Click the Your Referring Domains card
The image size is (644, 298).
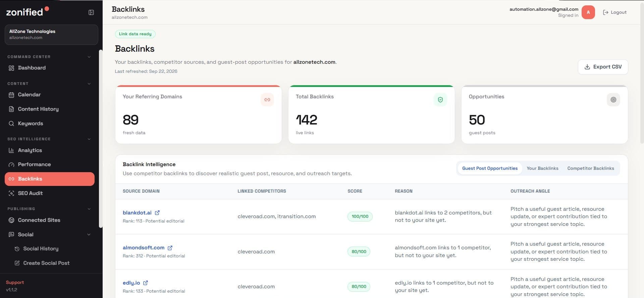point(199,114)
